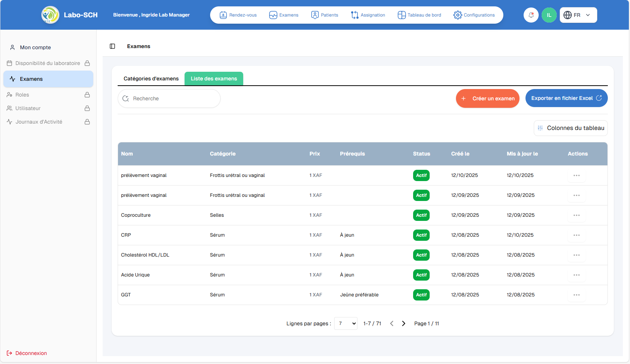Open the lines per page selector
The width and height of the screenshot is (630, 364).
(x=345, y=323)
